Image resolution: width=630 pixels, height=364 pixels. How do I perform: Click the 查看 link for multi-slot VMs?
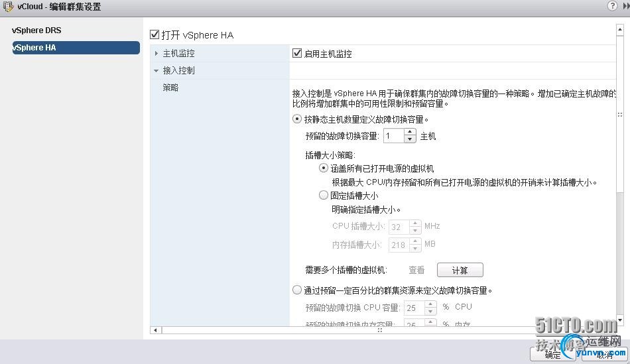pos(416,270)
